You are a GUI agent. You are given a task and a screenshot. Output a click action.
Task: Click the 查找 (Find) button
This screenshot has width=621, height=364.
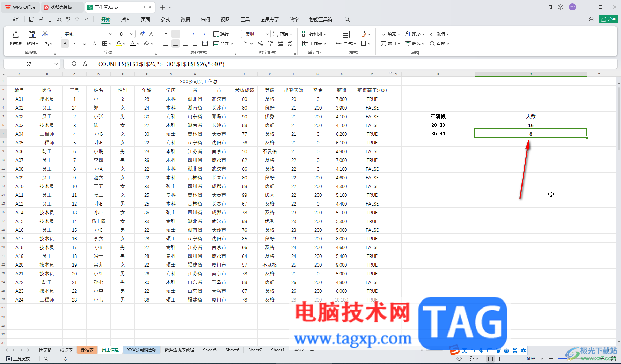pos(439,44)
